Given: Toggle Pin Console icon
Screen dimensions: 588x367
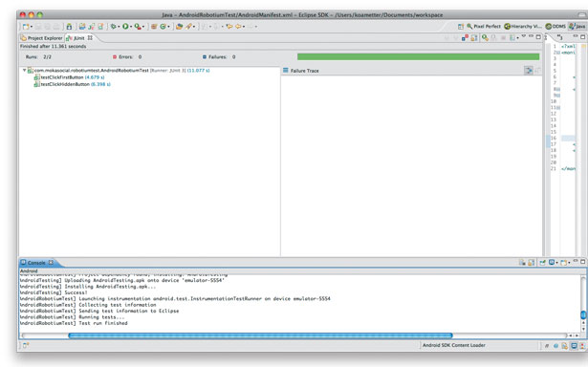Looking at the screenshot, I should (x=543, y=263).
